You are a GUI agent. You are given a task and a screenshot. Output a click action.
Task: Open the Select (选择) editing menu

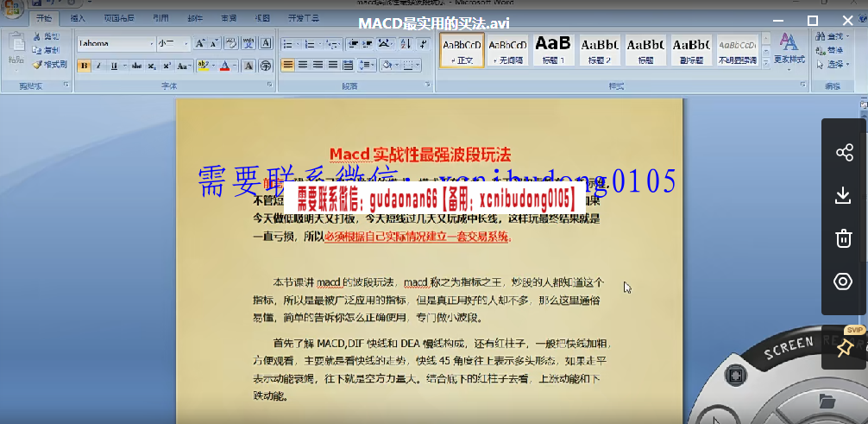tap(833, 65)
